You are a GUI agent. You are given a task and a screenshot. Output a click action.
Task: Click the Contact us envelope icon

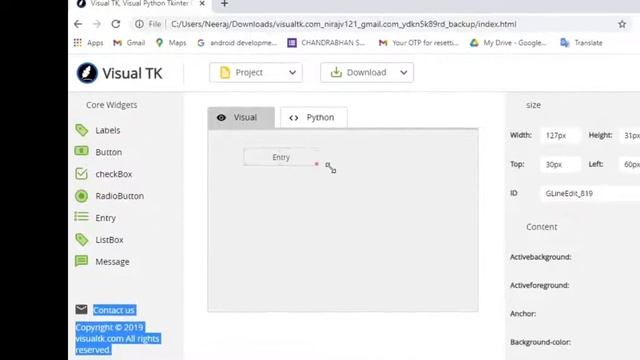pyautogui.click(x=81, y=309)
